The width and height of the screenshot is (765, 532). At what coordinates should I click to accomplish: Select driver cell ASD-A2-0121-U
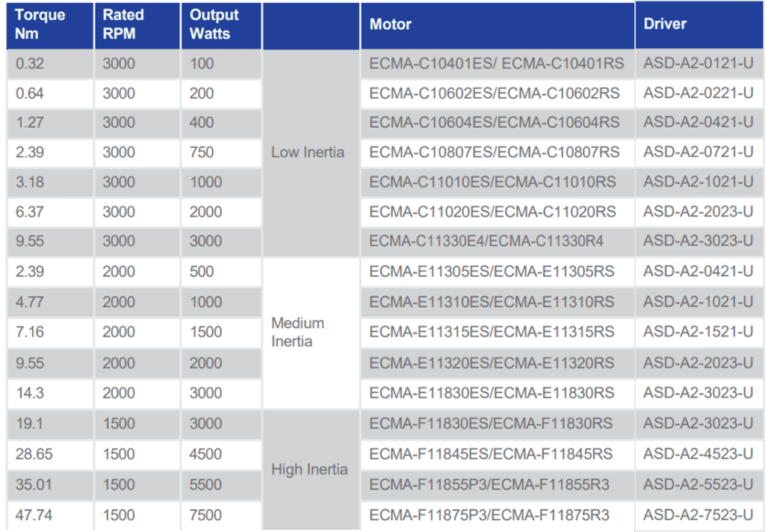tap(698, 64)
